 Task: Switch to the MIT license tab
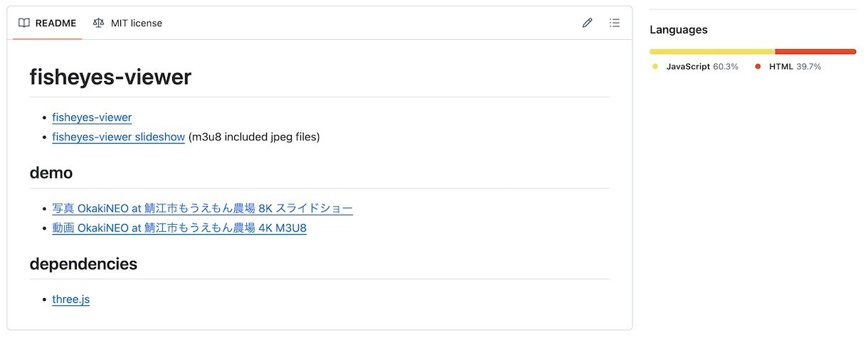point(127,23)
